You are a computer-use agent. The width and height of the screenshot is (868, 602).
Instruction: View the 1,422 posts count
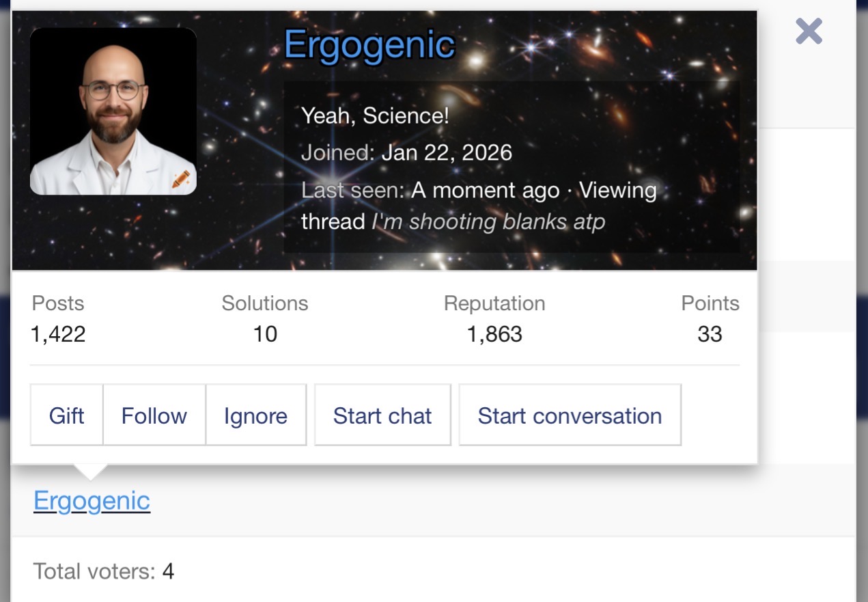(x=58, y=334)
